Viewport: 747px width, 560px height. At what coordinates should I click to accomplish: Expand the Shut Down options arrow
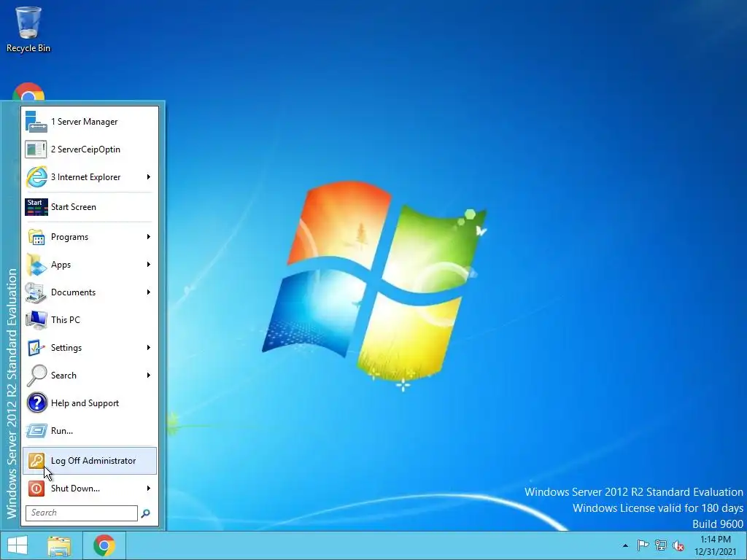click(149, 488)
